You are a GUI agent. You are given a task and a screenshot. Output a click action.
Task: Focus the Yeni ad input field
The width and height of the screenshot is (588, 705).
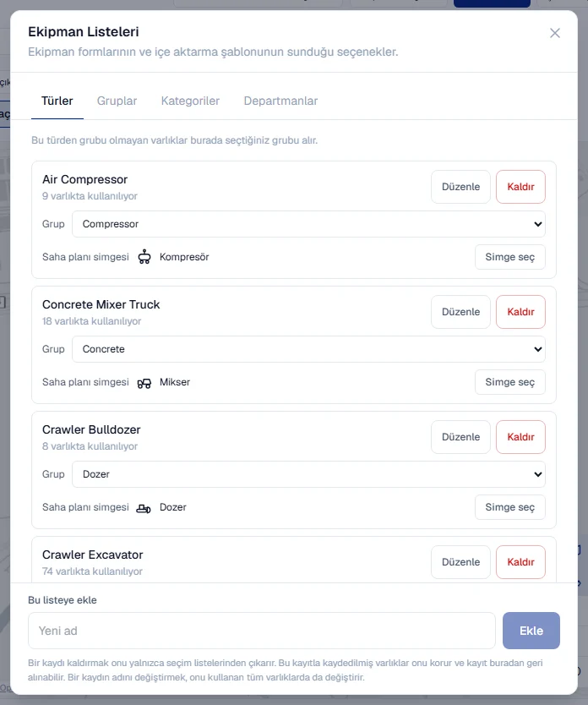tap(261, 631)
